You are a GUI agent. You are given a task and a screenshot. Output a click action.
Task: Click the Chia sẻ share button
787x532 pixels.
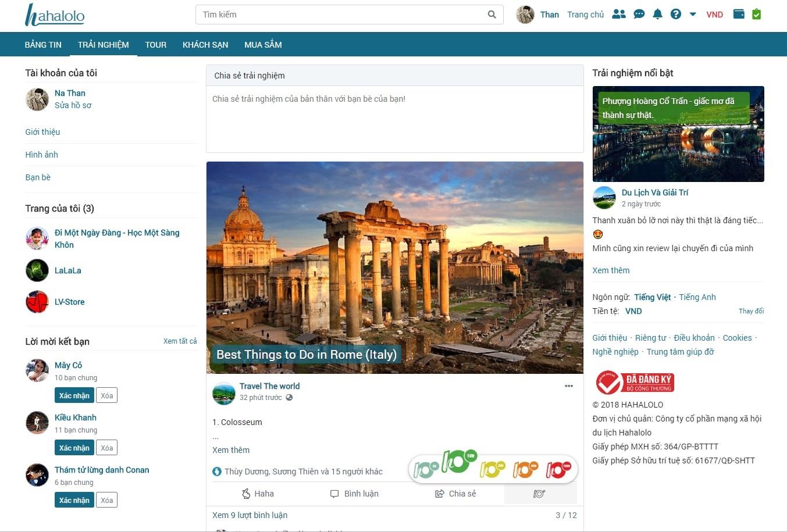pos(455,494)
